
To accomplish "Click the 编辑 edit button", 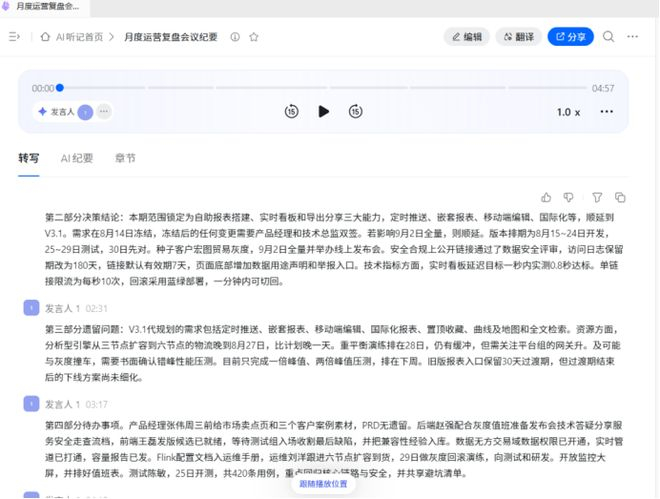I will (x=466, y=37).
